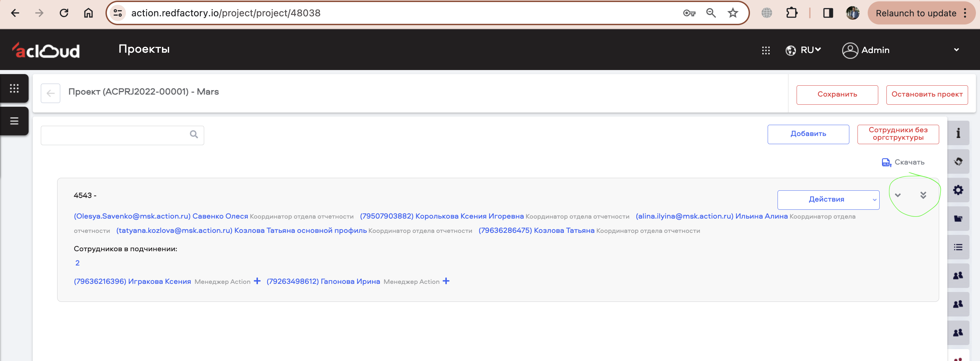Expand row 4543 with the single chevron

pyautogui.click(x=898, y=195)
